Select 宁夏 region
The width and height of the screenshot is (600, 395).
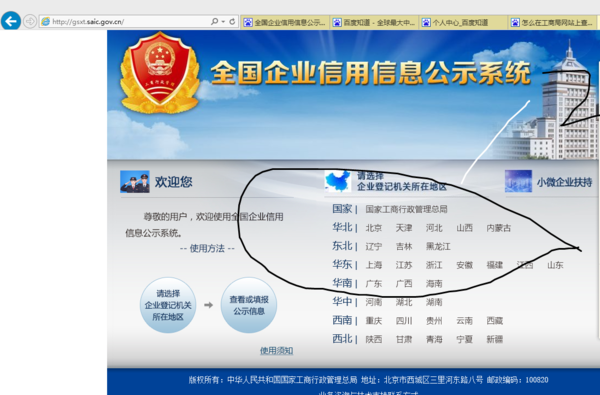[x=464, y=339]
